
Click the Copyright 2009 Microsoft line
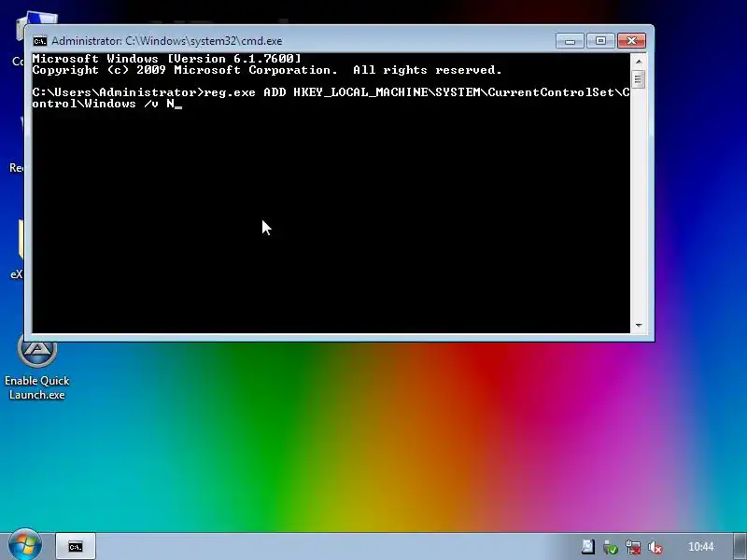267,70
